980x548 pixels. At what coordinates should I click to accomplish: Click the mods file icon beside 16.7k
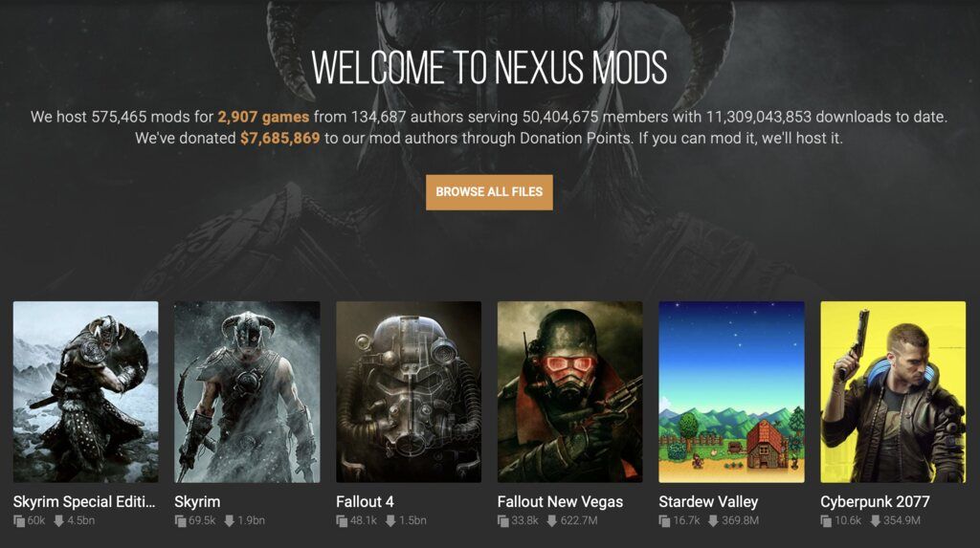664,520
